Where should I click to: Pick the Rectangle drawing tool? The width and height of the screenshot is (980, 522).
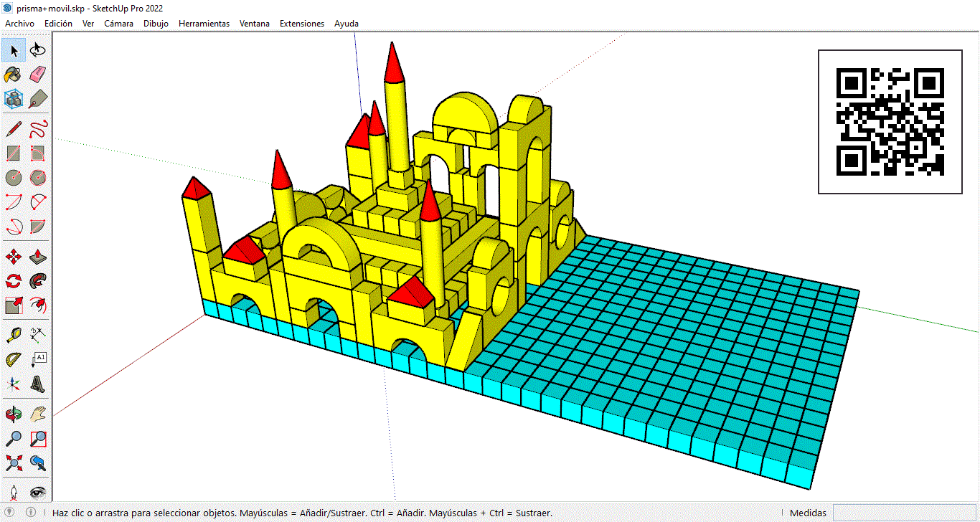13,153
